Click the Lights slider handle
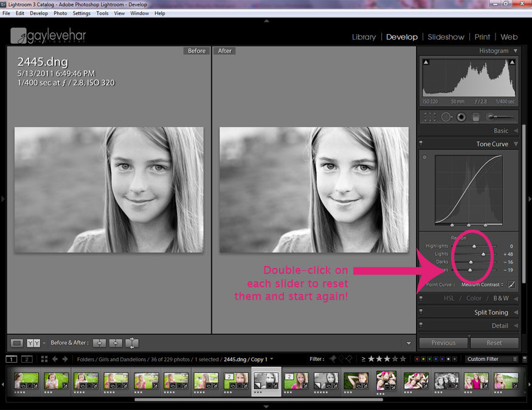 point(483,254)
